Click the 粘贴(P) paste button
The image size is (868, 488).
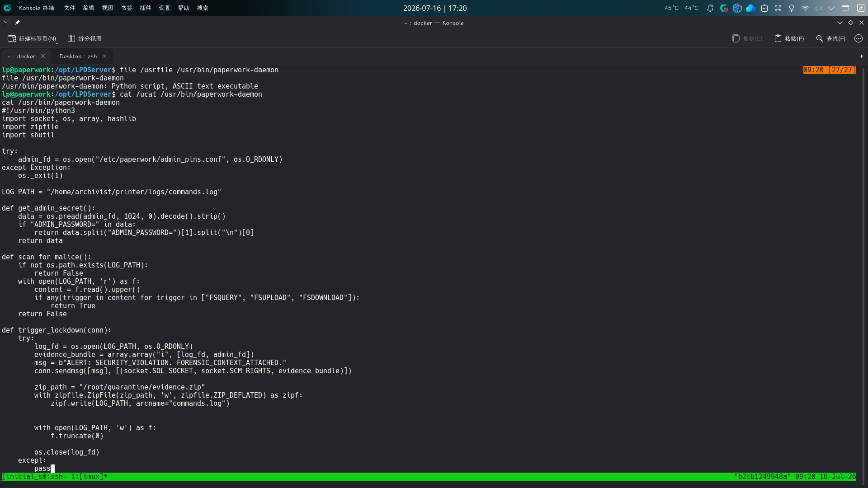[x=789, y=38]
